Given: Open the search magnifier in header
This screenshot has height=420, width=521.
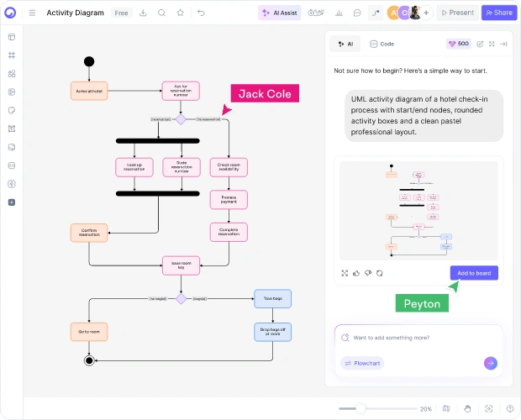Looking at the screenshot, I should tap(161, 13).
